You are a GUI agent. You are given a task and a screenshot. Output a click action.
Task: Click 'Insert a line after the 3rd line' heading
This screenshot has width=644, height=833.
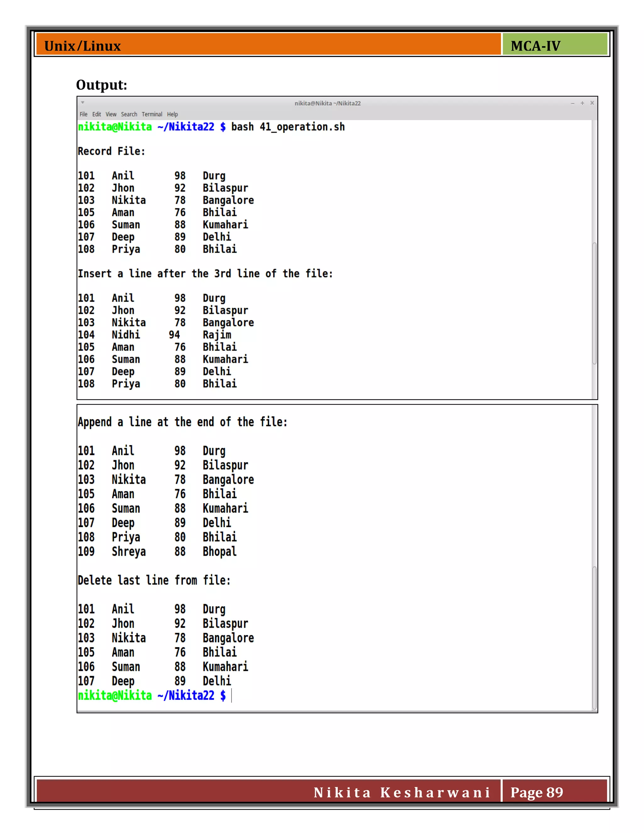[x=205, y=273]
